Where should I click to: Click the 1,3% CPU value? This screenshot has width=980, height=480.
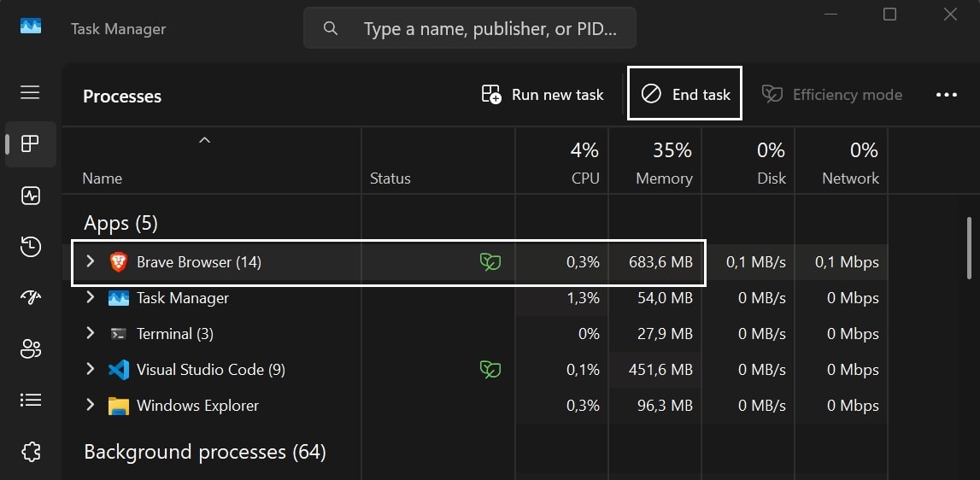point(583,298)
